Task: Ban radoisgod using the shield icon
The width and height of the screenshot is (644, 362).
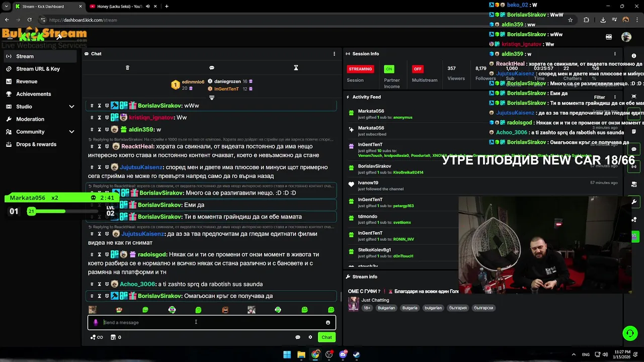Action: point(107,254)
